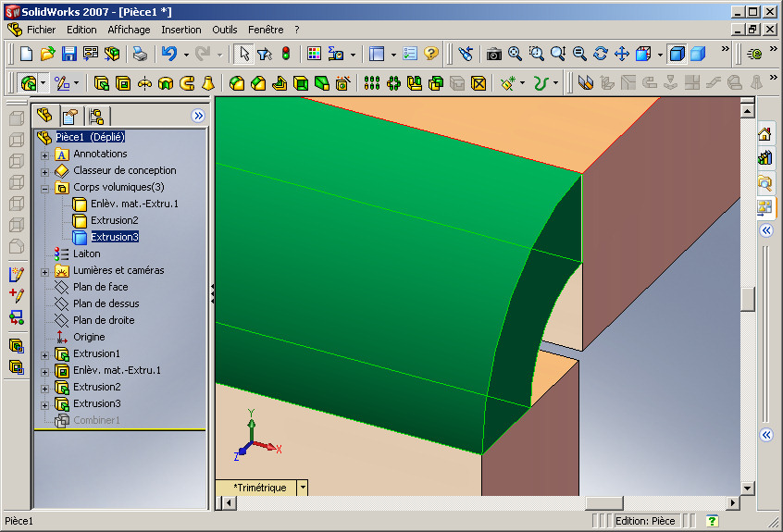Expand the Annotations tree node
This screenshot has width=783, height=532.
pyautogui.click(x=44, y=155)
